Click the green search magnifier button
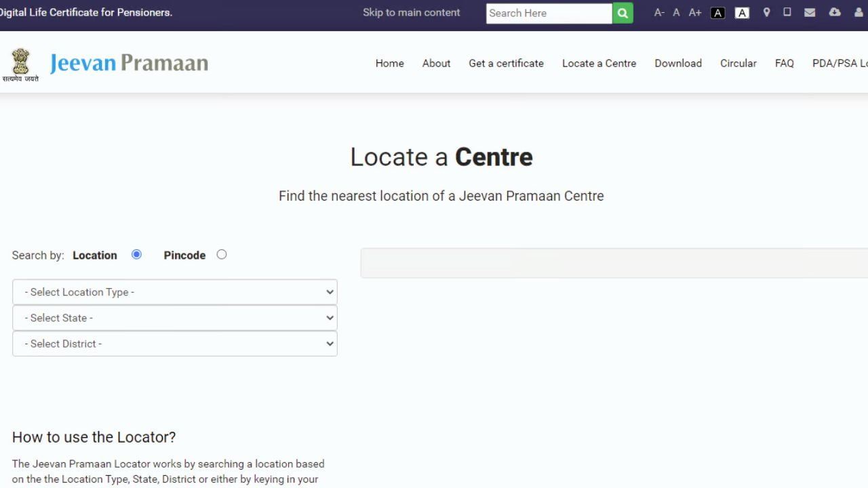This screenshot has width=868, height=488. [623, 13]
